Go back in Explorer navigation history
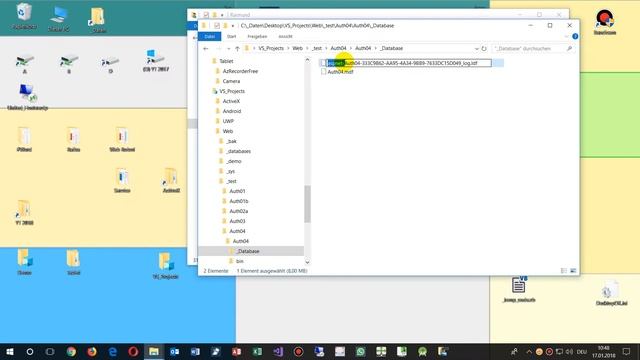The height and width of the screenshot is (360, 640). coord(206,49)
